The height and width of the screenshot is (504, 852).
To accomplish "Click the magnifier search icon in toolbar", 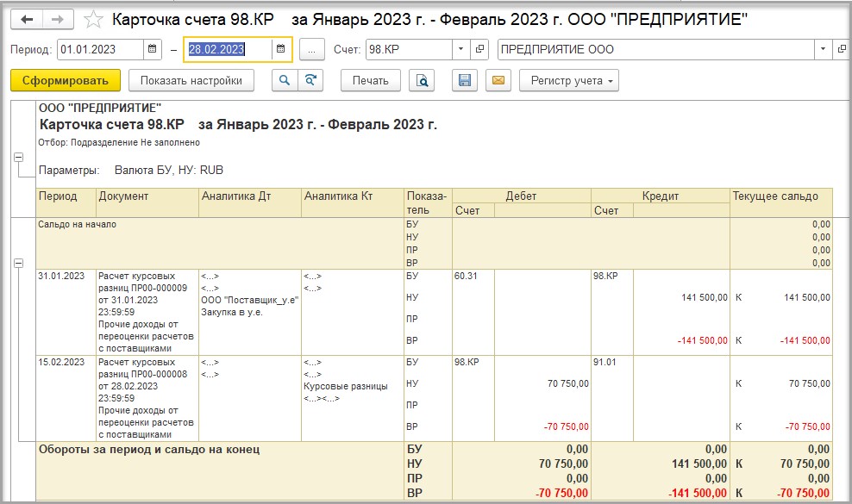I will point(284,81).
